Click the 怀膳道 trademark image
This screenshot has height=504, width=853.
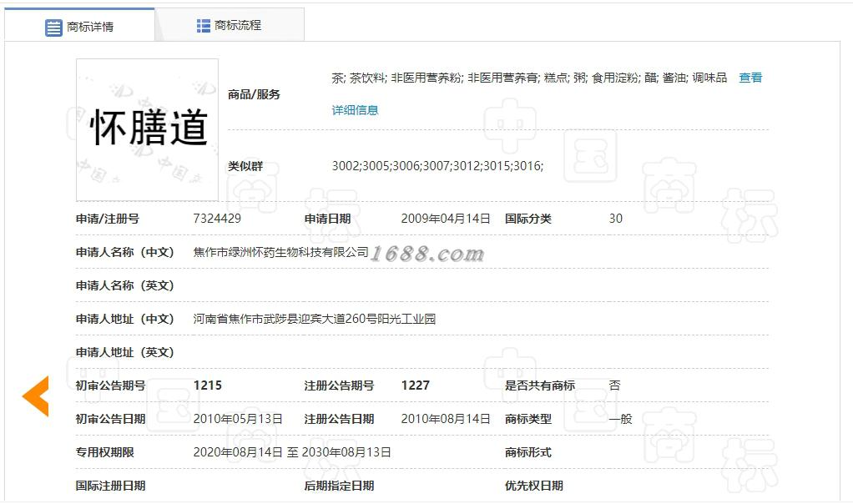[148, 130]
